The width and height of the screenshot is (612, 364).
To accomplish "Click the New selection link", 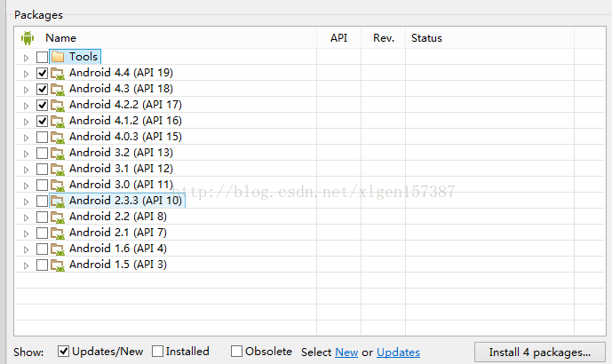I will pos(346,352).
